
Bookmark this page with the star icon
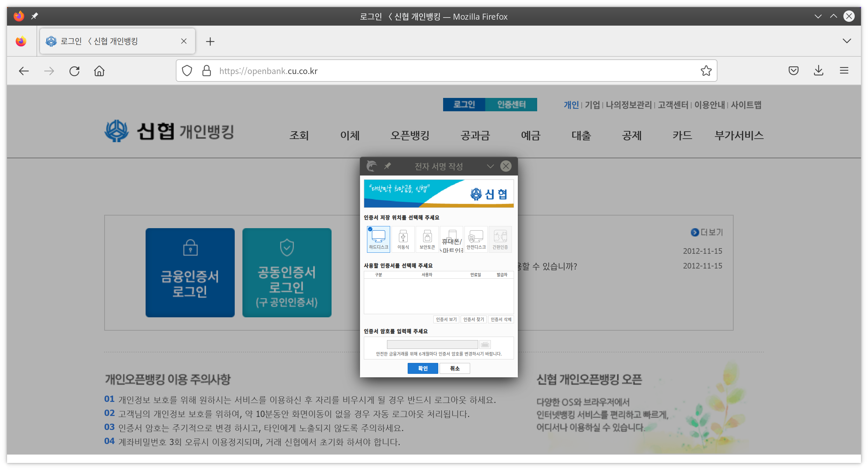(706, 71)
